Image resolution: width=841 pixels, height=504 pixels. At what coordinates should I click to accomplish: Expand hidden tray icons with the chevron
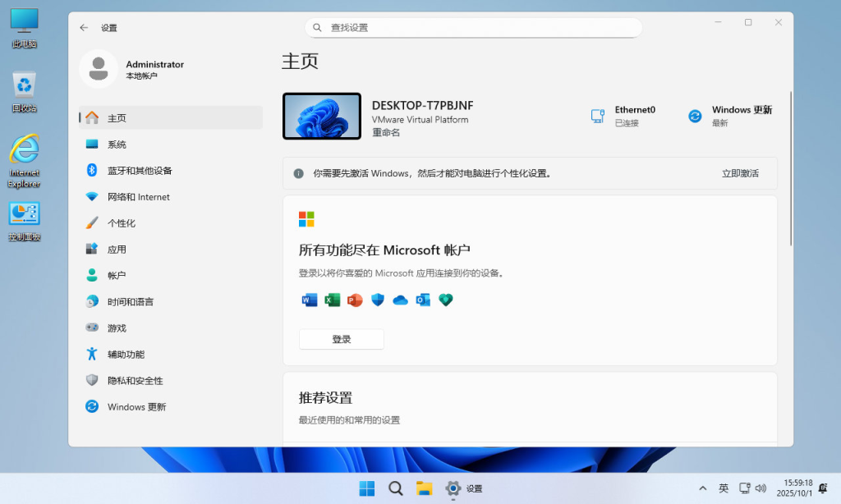click(703, 488)
